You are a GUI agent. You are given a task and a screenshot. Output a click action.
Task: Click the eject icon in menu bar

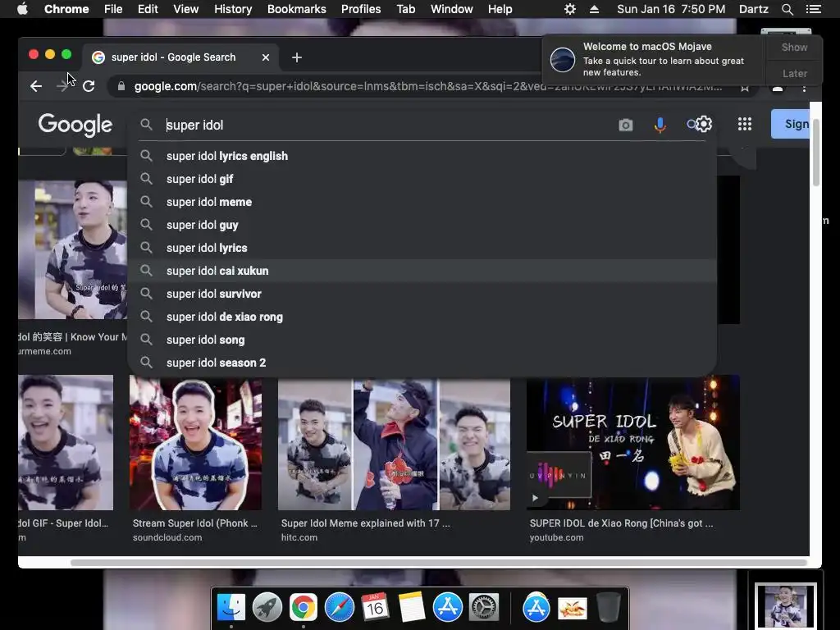coord(594,9)
